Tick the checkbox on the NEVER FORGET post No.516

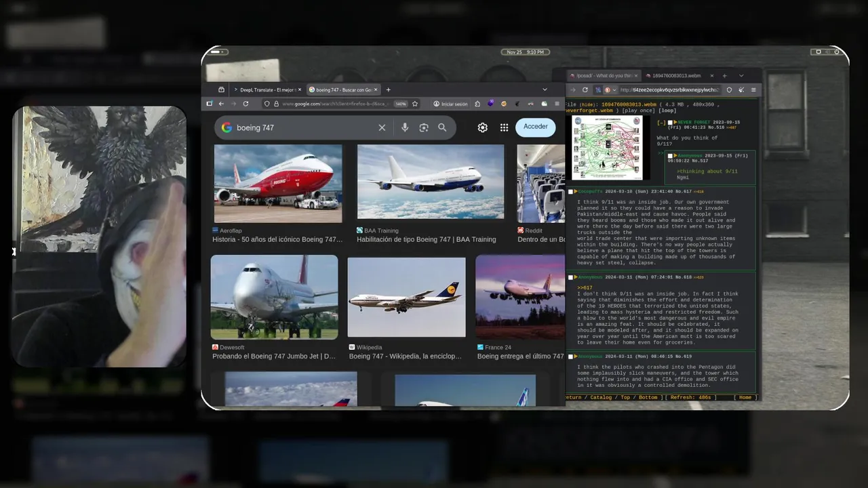(x=670, y=123)
